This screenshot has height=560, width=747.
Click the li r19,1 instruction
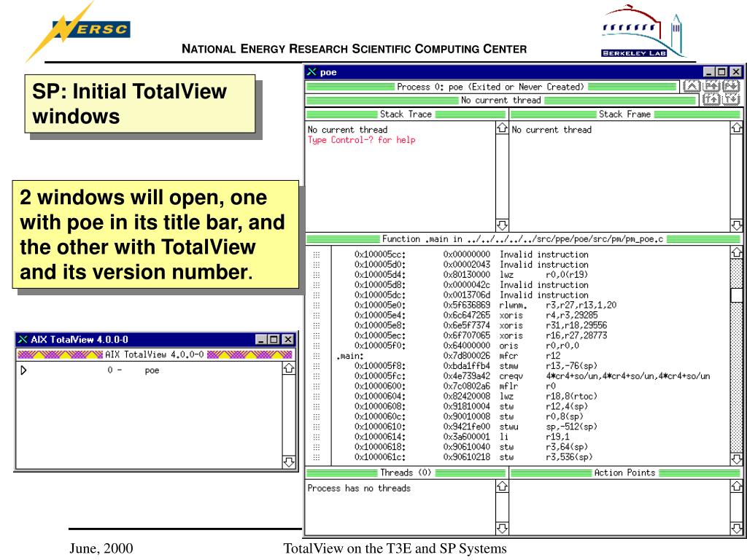point(534,437)
